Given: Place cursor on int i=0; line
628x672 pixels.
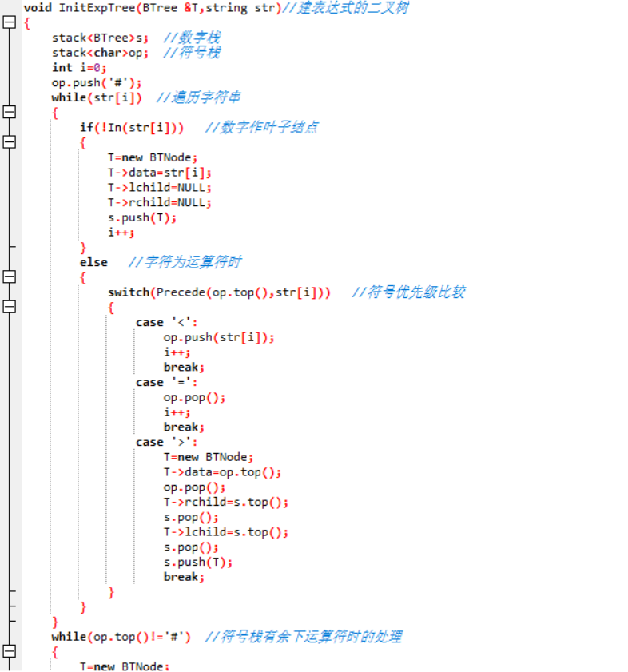Looking at the screenshot, I should point(79,68).
